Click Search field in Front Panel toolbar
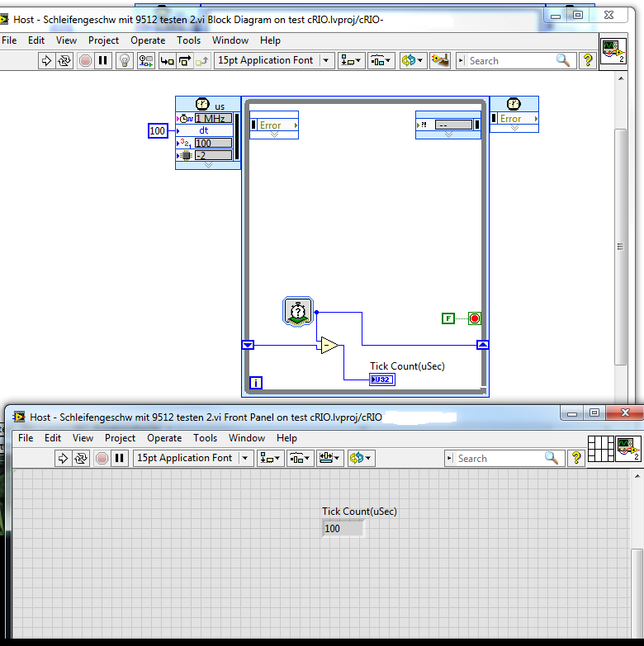644x646 pixels. click(x=498, y=459)
